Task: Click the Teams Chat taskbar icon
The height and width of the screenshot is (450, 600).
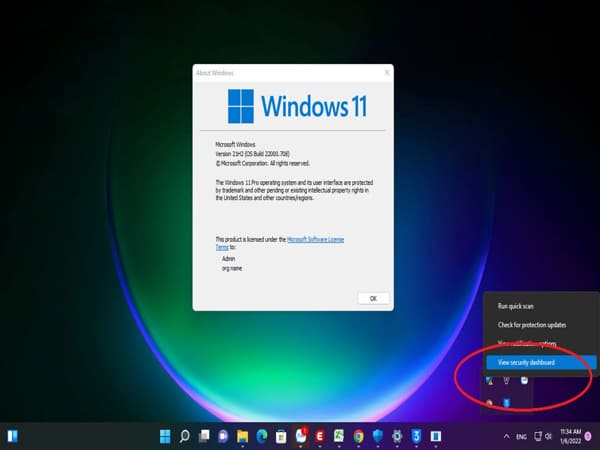Action: pyautogui.click(x=222, y=436)
